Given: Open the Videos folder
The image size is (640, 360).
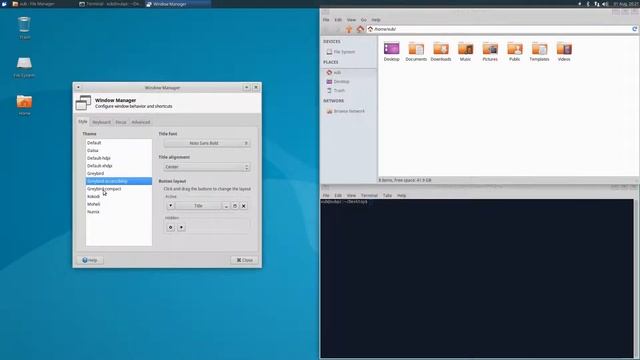Looking at the screenshot, I should coord(564,51).
